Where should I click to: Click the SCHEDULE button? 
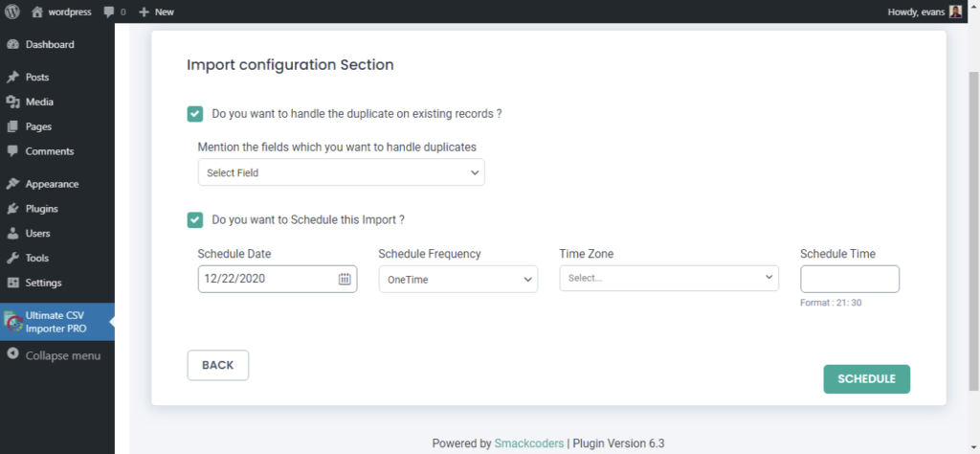(x=867, y=379)
